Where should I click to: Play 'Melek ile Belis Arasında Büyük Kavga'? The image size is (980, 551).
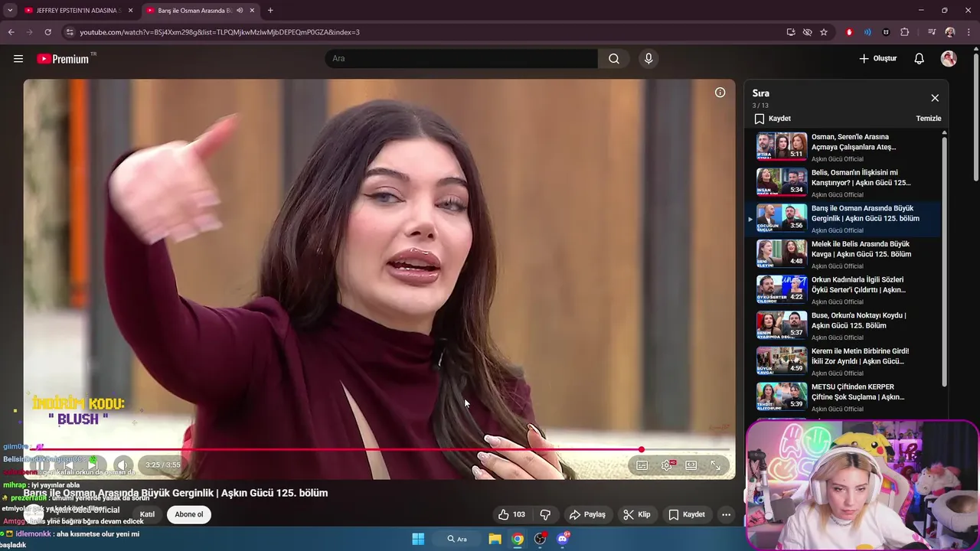pyautogui.click(x=844, y=254)
